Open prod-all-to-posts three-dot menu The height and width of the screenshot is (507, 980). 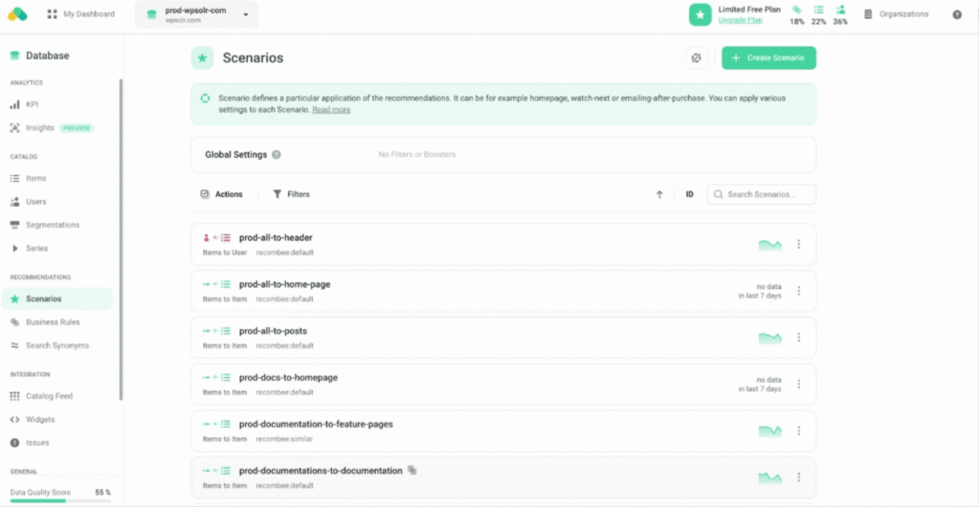[799, 337]
